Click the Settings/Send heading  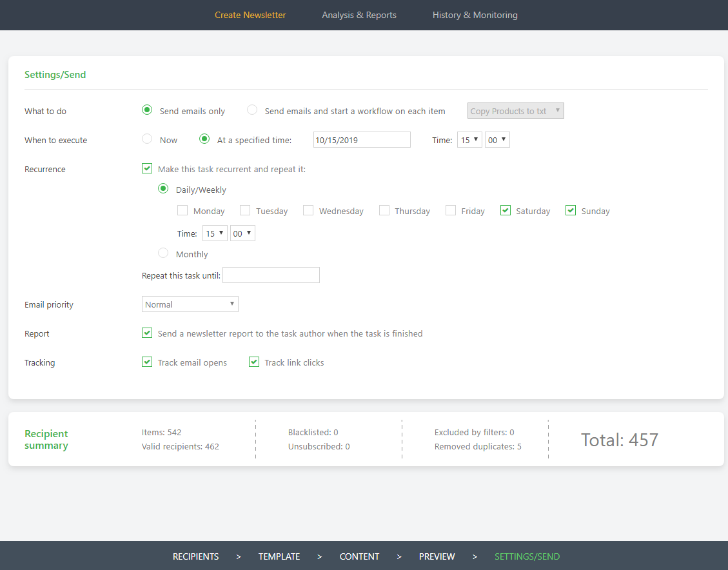55,75
